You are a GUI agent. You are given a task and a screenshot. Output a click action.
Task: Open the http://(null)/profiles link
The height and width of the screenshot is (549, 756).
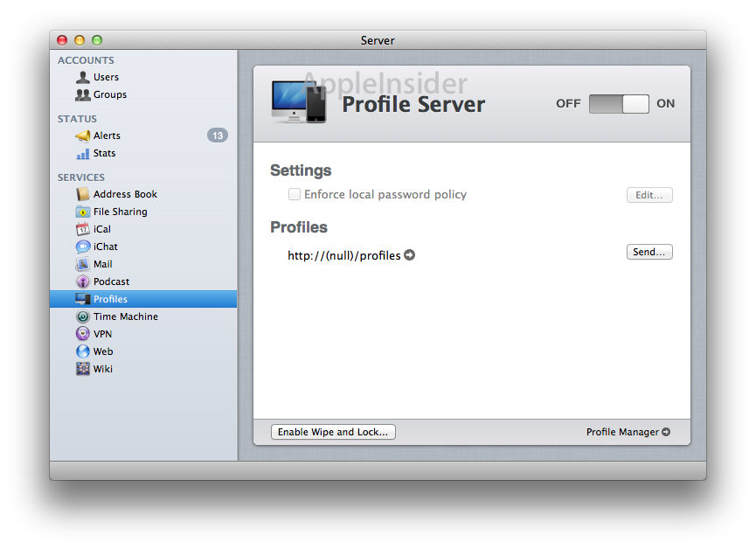click(x=344, y=255)
